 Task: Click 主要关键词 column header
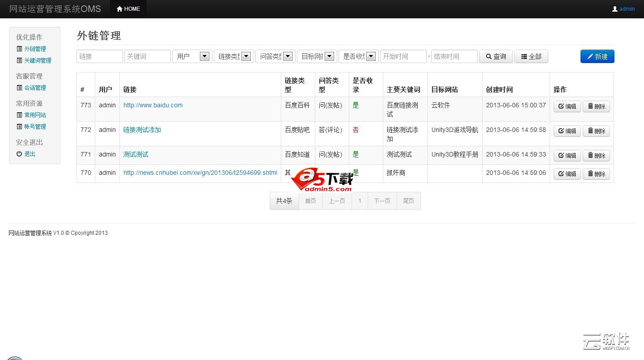click(403, 89)
